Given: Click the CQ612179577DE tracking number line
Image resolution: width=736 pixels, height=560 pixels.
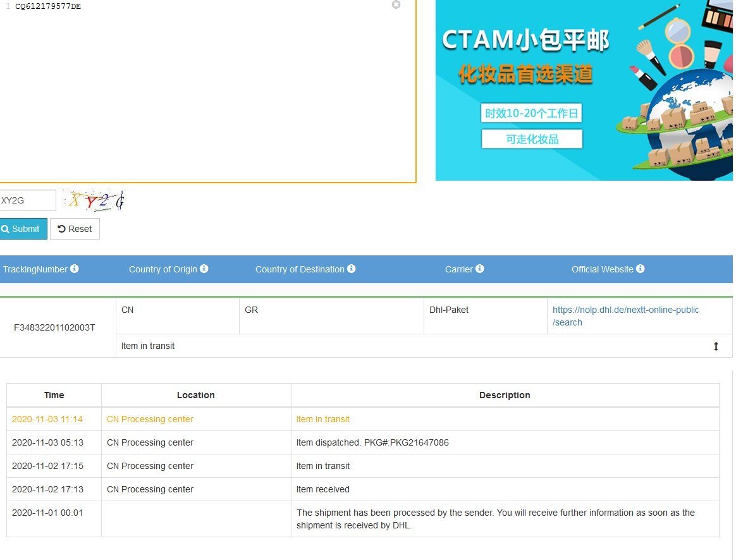Looking at the screenshot, I should (x=48, y=6).
